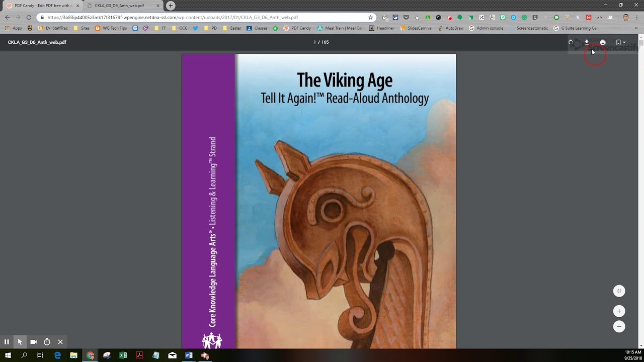Open the PDF bookmarks dropdown

coord(620,42)
